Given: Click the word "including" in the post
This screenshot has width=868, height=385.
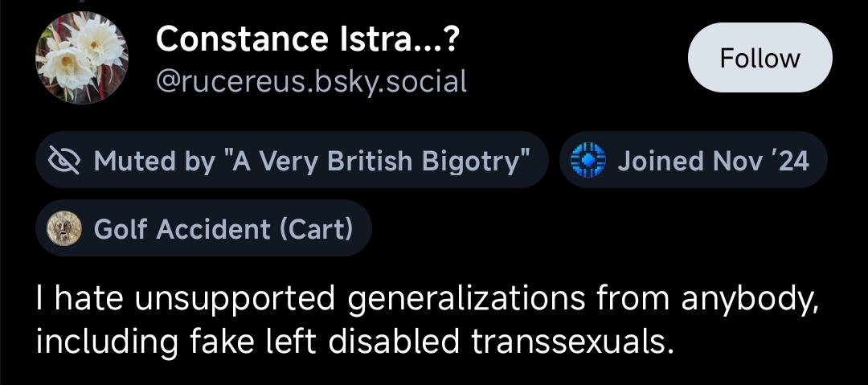Looking at the screenshot, I should point(107,342).
